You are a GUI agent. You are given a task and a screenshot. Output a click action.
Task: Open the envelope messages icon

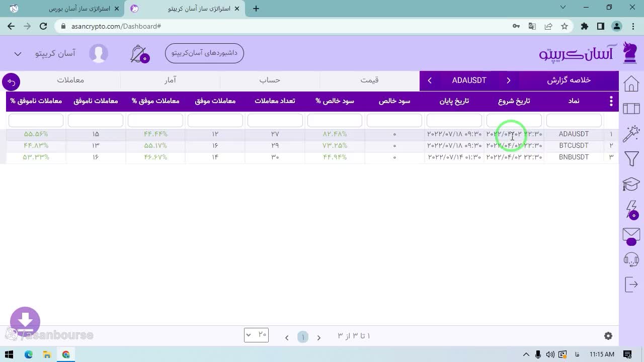tap(631, 235)
